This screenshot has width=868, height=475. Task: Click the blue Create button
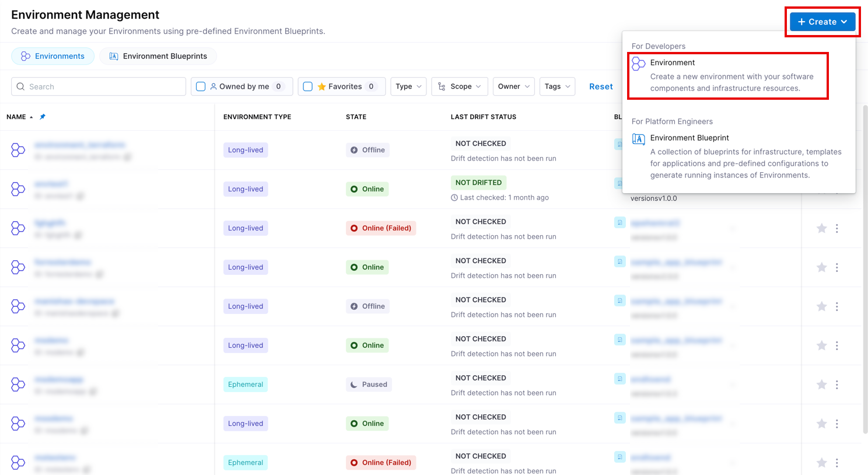(x=822, y=22)
